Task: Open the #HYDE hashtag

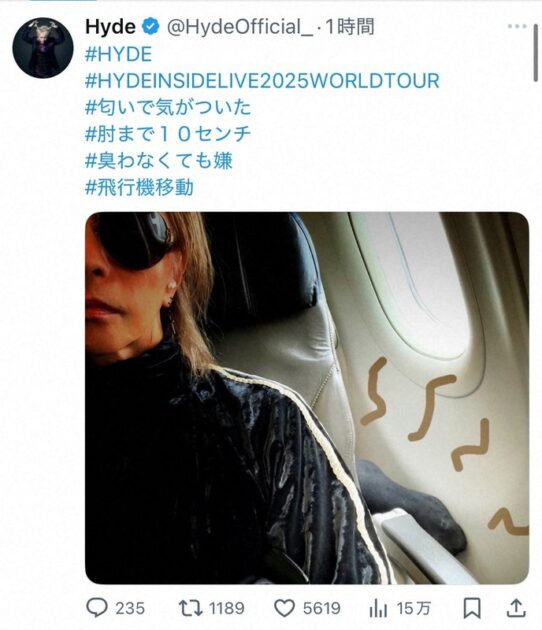Action: coord(119,54)
